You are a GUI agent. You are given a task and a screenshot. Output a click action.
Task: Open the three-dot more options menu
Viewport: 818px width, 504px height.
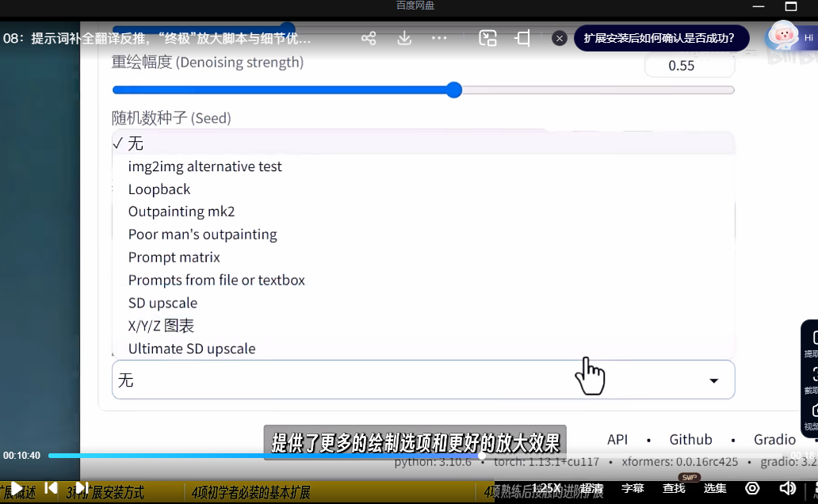[439, 38]
